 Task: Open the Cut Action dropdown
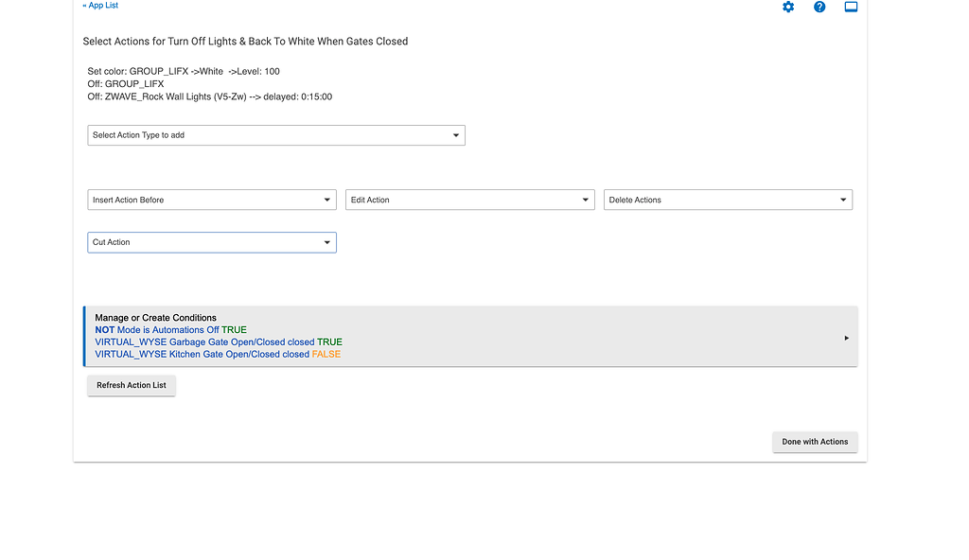pyautogui.click(x=212, y=242)
